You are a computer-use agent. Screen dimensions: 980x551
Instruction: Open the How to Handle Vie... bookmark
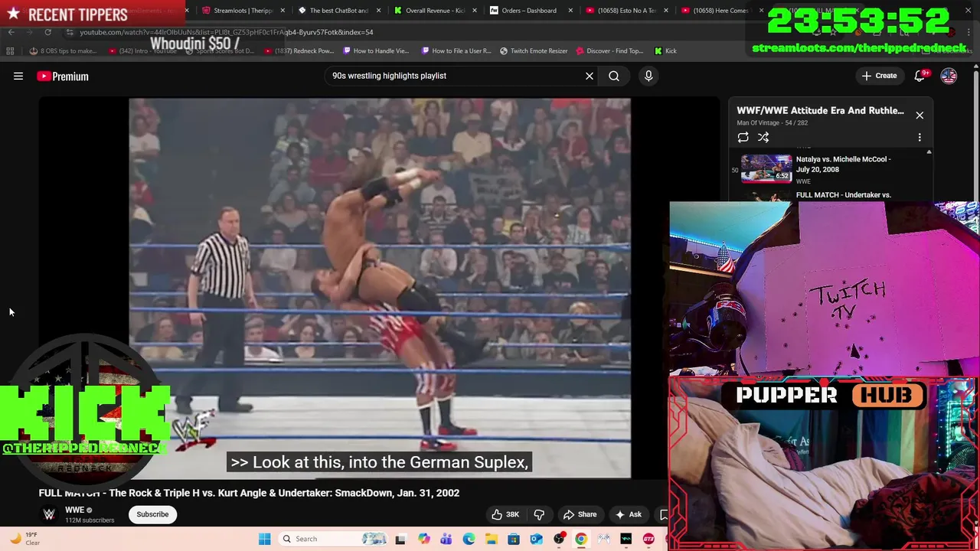376,51
